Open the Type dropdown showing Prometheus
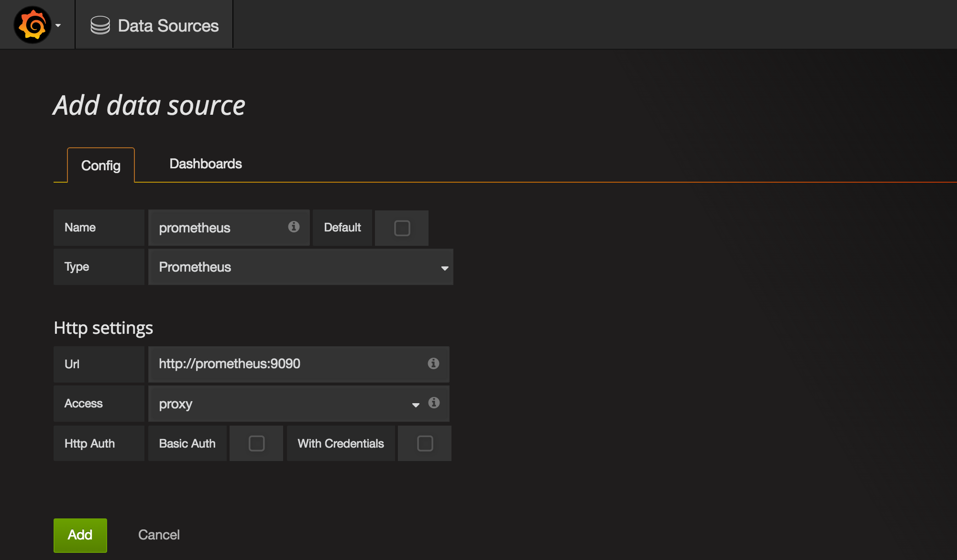 click(x=300, y=267)
